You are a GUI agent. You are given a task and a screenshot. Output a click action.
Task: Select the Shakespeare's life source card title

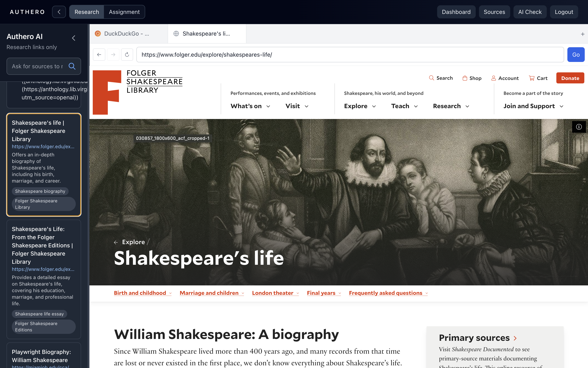coord(39,131)
